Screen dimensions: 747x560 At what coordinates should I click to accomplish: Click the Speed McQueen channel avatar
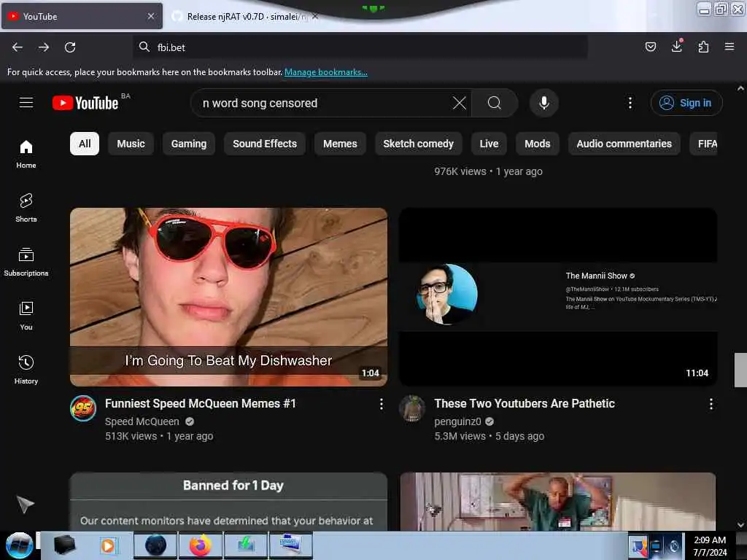tap(83, 408)
